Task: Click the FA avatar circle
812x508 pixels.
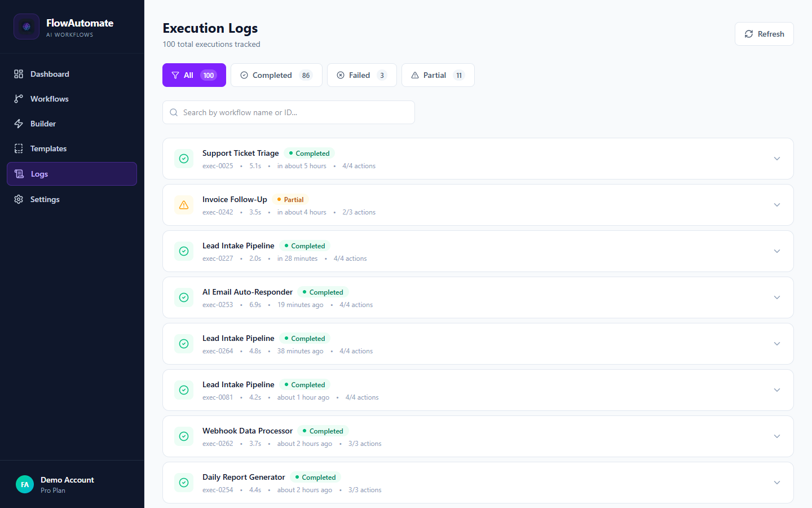Action: [x=25, y=484]
